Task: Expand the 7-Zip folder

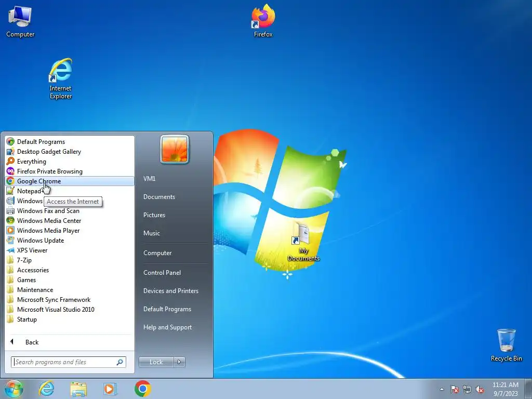Action: coord(70,260)
